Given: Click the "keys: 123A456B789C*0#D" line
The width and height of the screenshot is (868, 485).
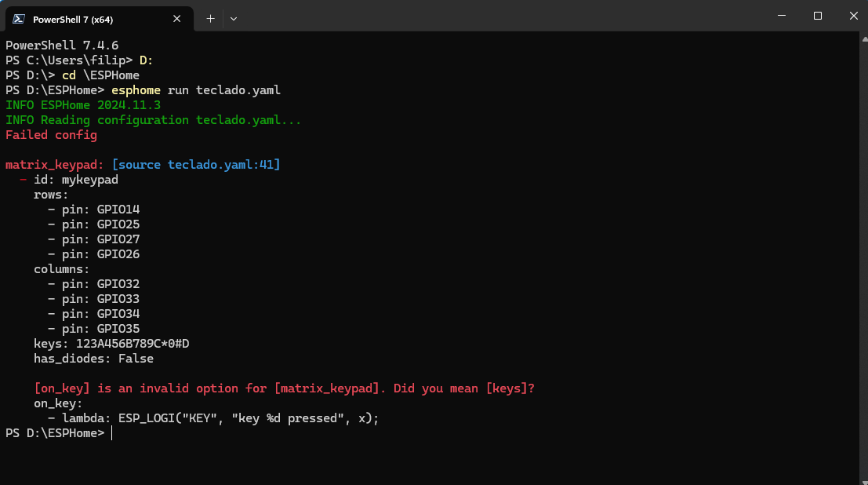Looking at the screenshot, I should (x=111, y=344).
